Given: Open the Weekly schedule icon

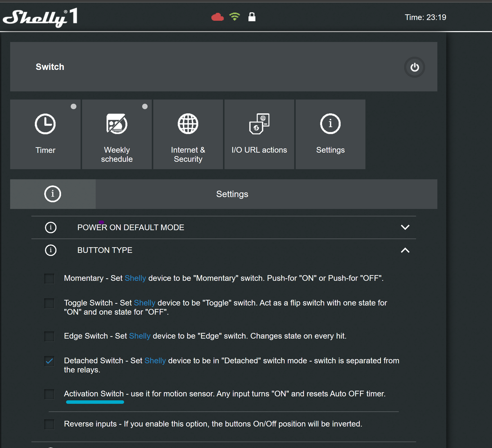Looking at the screenshot, I should (117, 124).
